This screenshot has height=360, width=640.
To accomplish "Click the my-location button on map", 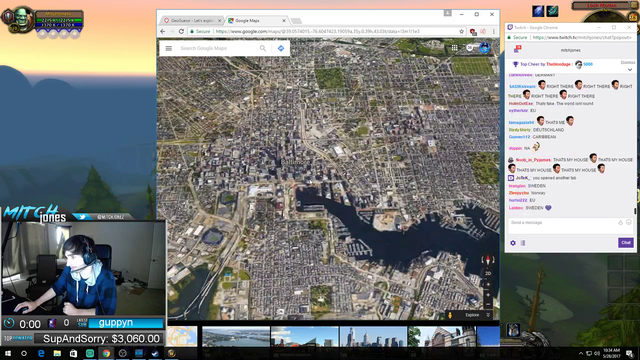I will click(x=488, y=284).
